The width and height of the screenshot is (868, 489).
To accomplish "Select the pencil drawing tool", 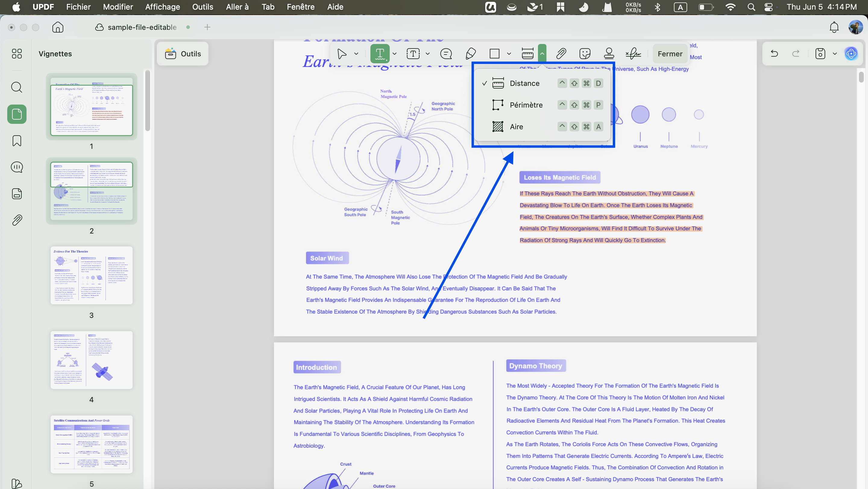I will click(470, 54).
